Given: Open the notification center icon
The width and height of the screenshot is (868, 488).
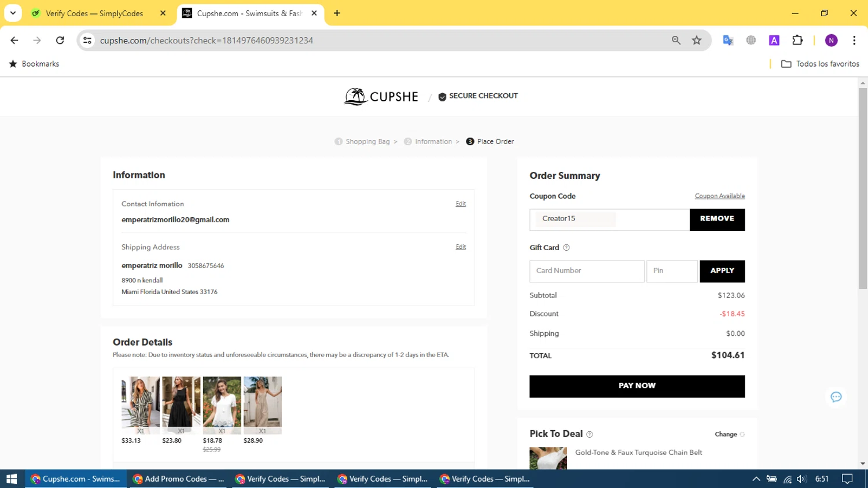Looking at the screenshot, I should coord(847,479).
